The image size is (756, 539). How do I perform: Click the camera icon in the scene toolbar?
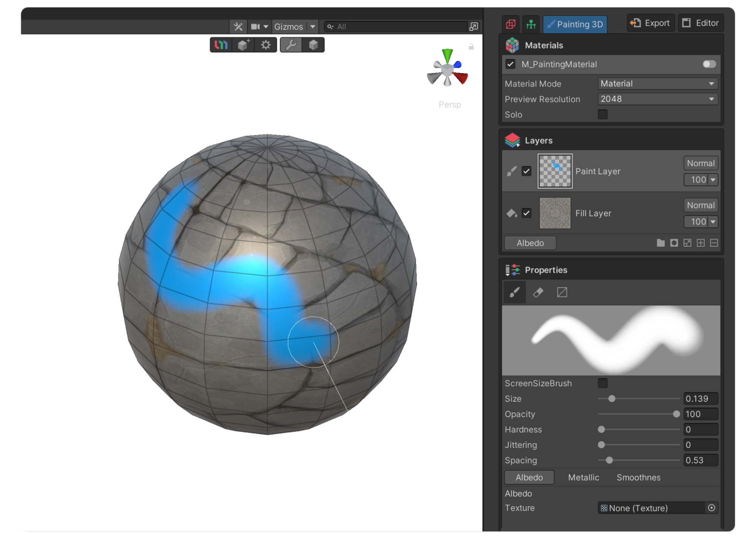(256, 26)
